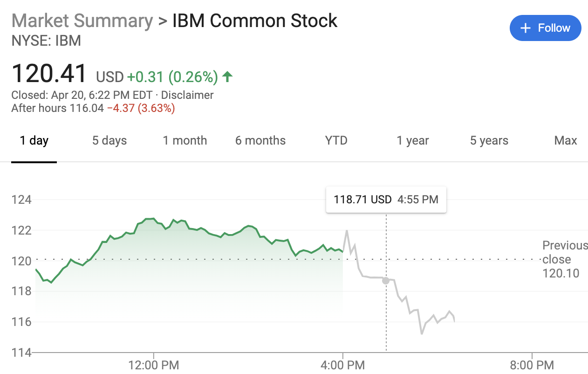View the 5 years chart tab

pos(489,140)
